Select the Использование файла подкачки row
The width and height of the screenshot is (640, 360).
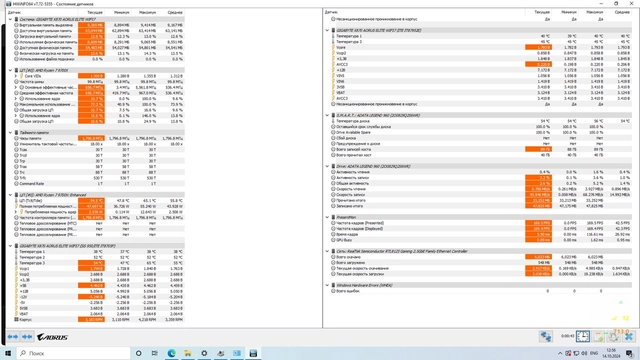pyautogui.click(x=98, y=59)
